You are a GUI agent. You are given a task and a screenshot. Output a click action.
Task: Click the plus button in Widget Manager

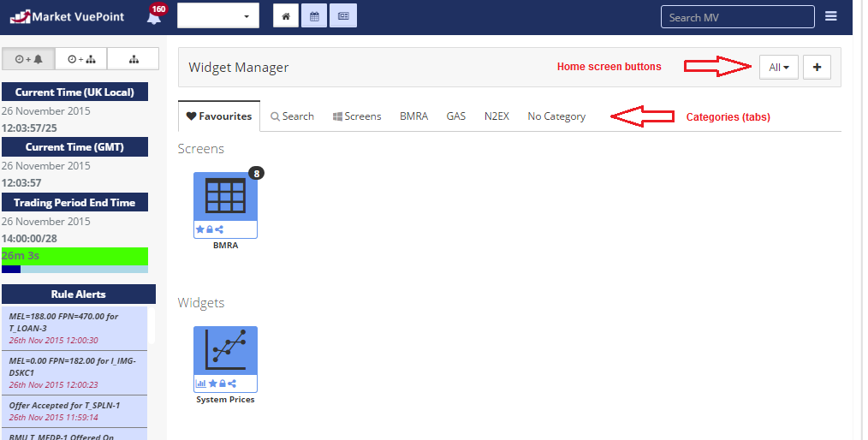pyautogui.click(x=817, y=67)
